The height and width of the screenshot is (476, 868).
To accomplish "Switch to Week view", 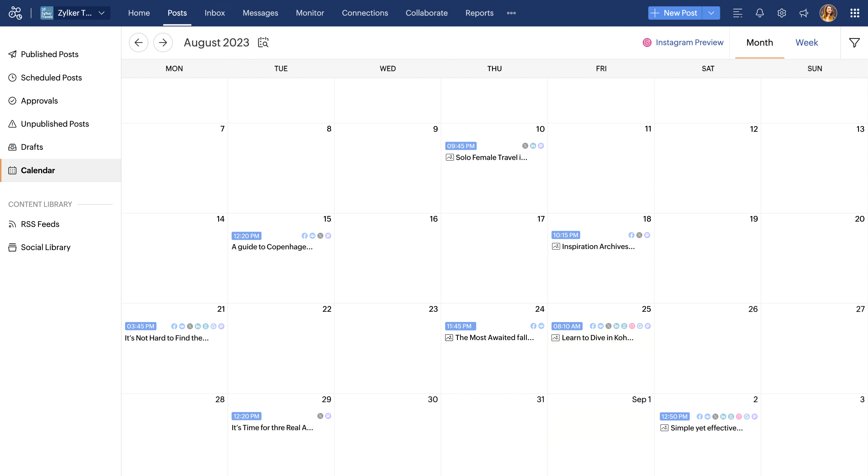I will click(807, 43).
